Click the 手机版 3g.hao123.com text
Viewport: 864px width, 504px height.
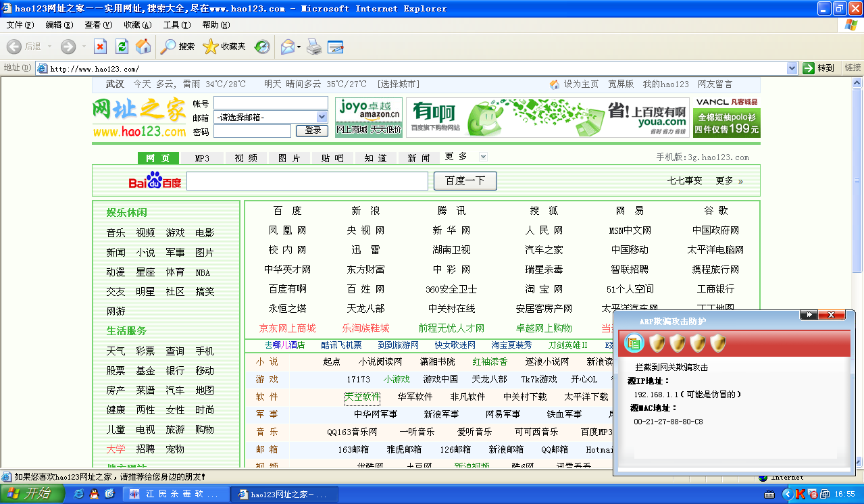tap(703, 157)
